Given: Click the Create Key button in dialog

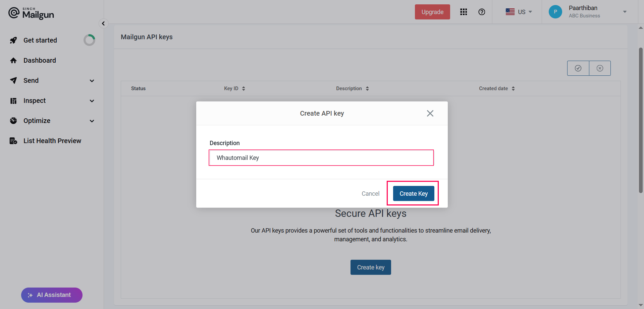Looking at the screenshot, I should click(413, 194).
